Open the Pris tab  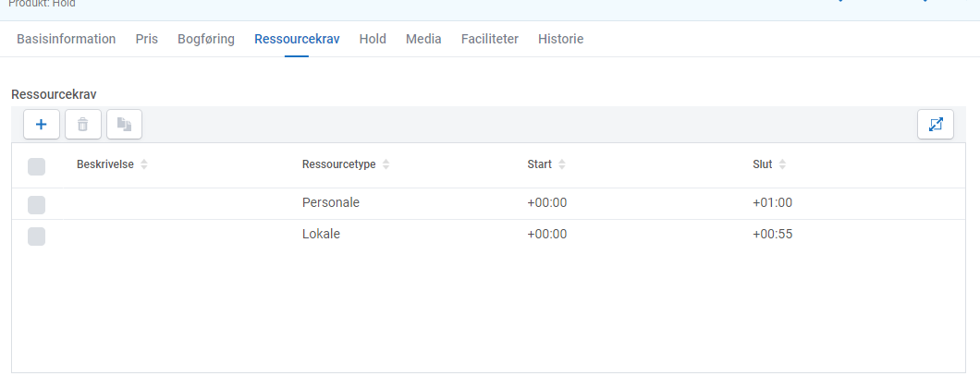pyautogui.click(x=147, y=39)
